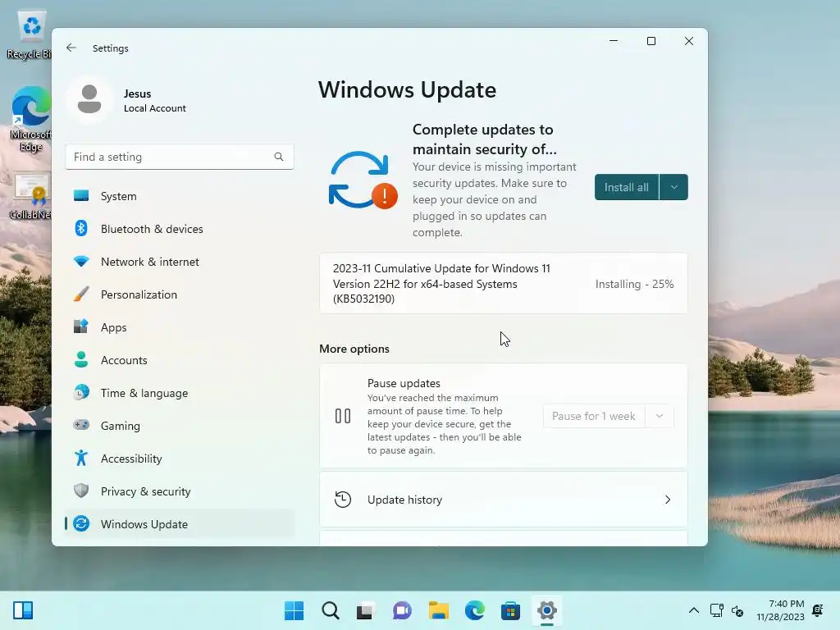This screenshot has height=630, width=840.
Task: Open Accessibility settings
Action: pyautogui.click(x=179, y=459)
